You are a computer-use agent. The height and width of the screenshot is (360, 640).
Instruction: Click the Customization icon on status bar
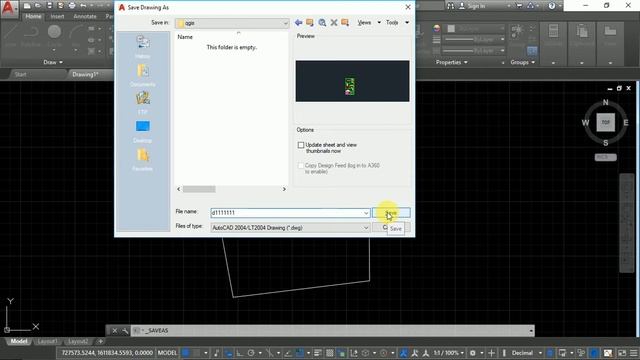[x=634, y=353]
